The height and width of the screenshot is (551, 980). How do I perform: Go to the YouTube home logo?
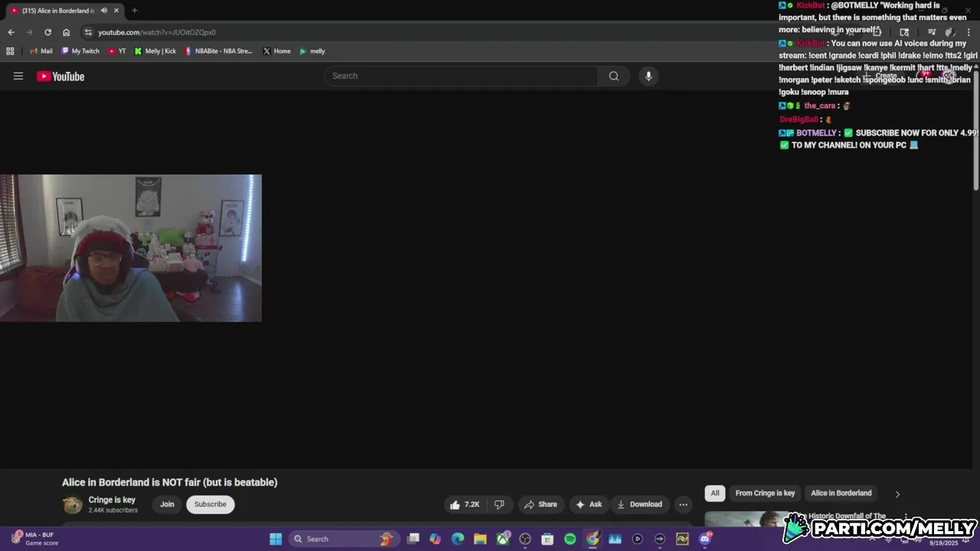[x=60, y=76]
